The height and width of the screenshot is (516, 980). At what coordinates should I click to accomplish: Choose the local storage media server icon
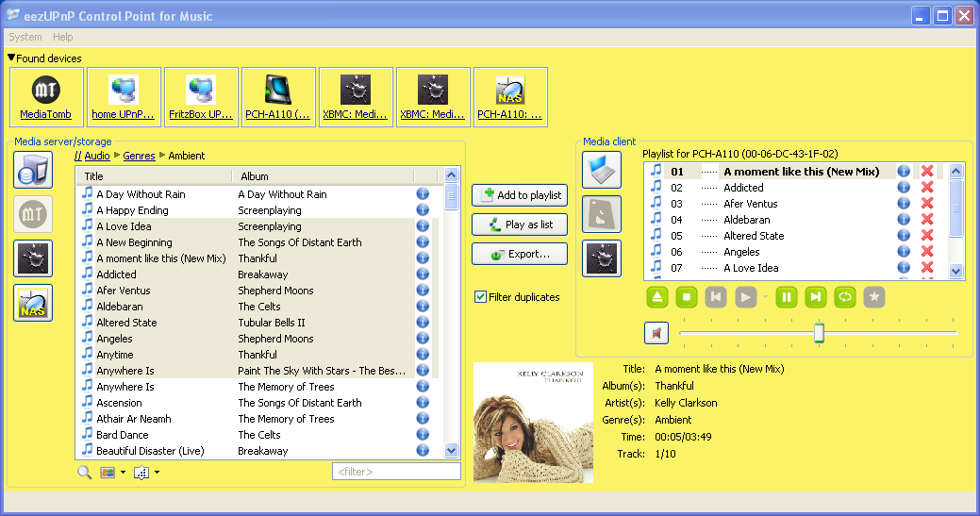point(33,170)
